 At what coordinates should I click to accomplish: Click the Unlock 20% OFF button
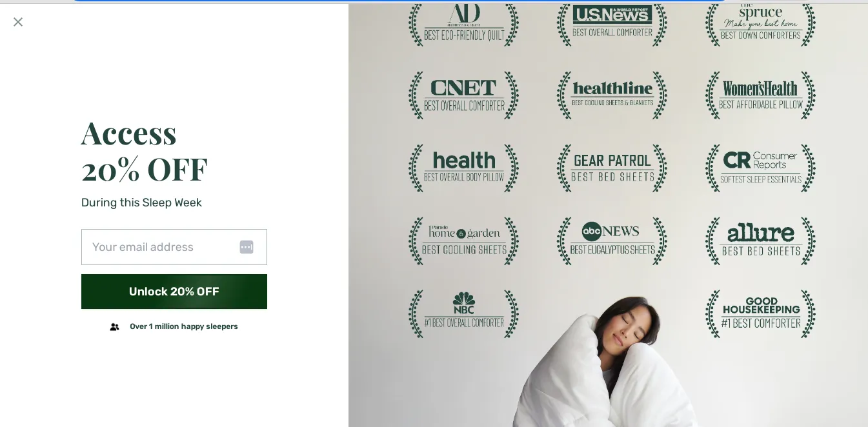174,292
